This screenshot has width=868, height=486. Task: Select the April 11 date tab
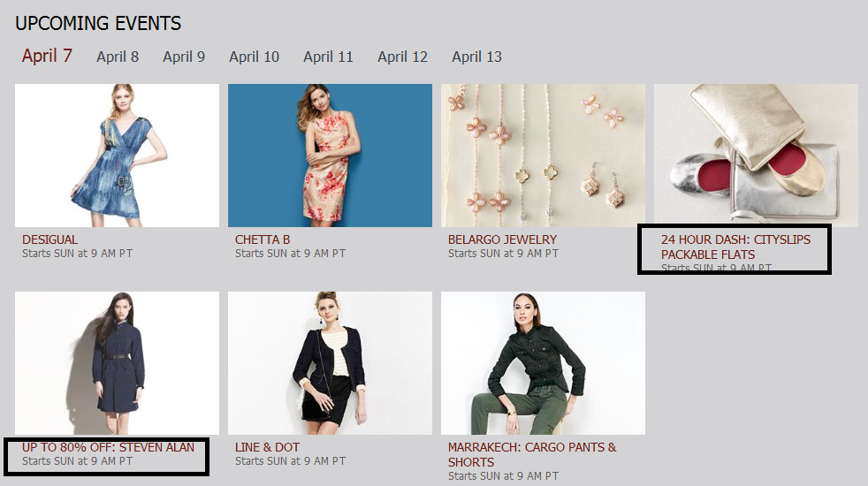(x=328, y=57)
